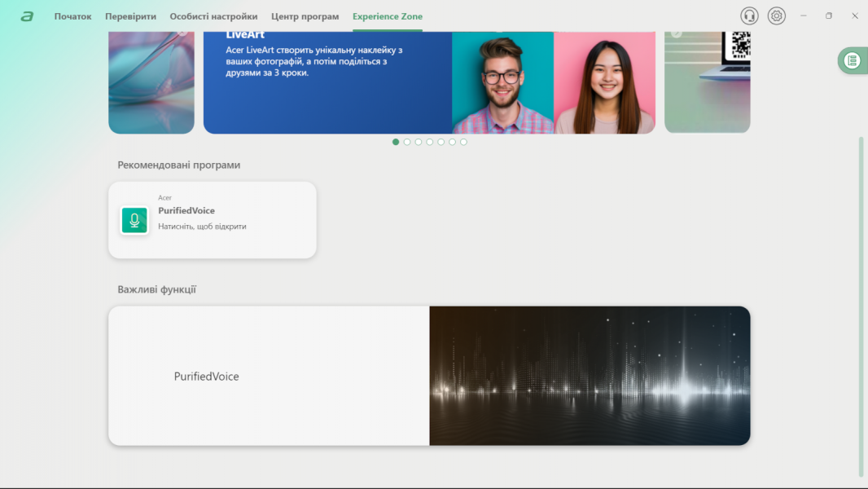Show the previous slide on the left
868x489 pixels.
pos(151,81)
